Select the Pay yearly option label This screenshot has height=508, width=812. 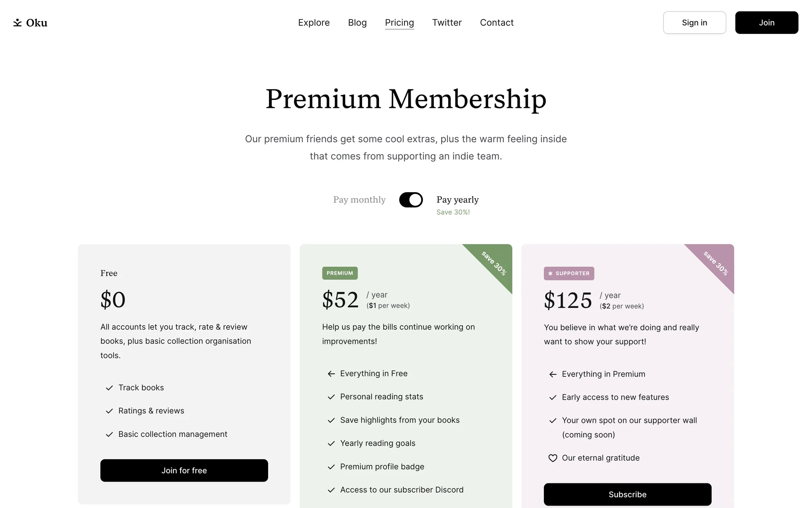coord(457,200)
